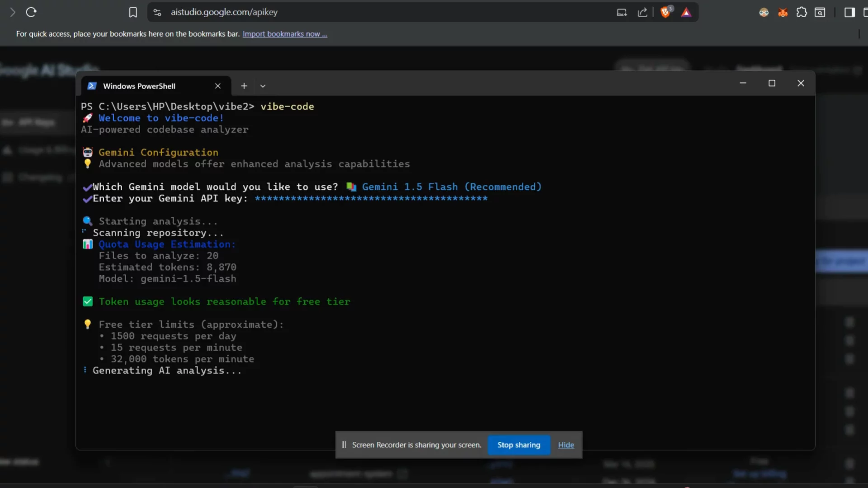Click the vibe-code command in the prompt

(x=287, y=107)
